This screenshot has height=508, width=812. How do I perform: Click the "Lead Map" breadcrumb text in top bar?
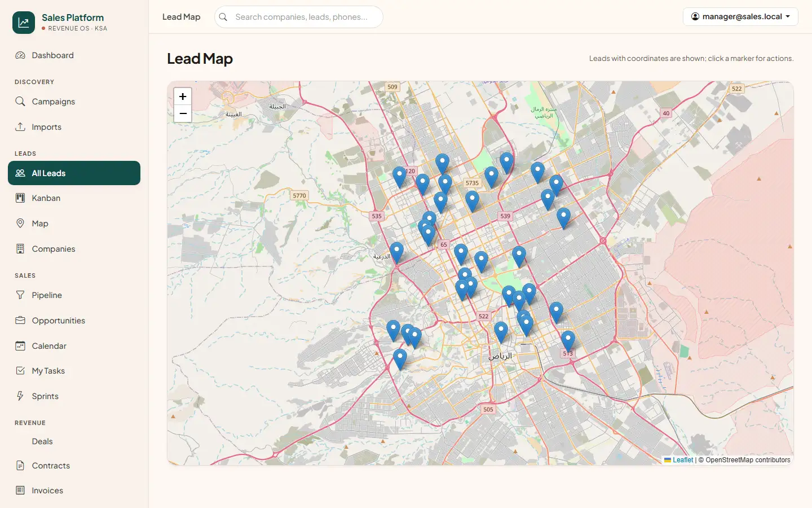(x=181, y=17)
